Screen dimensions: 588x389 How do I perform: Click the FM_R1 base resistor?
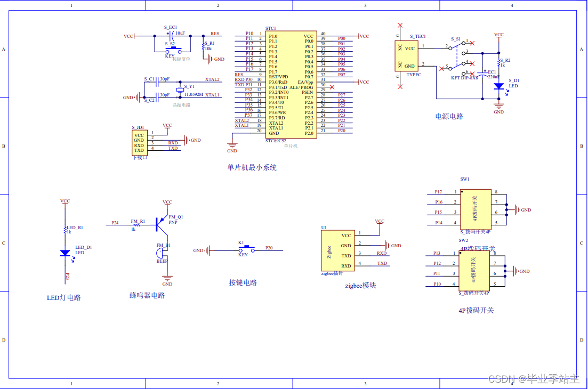(x=136, y=225)
